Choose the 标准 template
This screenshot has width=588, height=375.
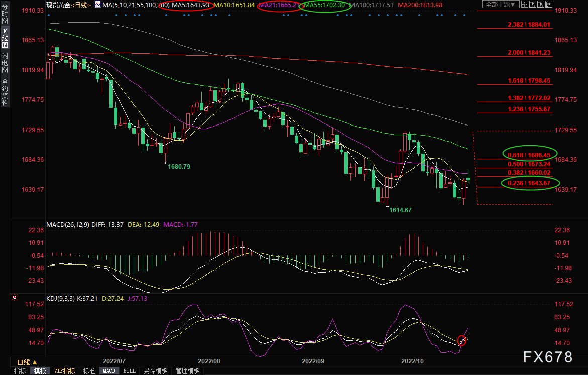click(x=89, y=371)
